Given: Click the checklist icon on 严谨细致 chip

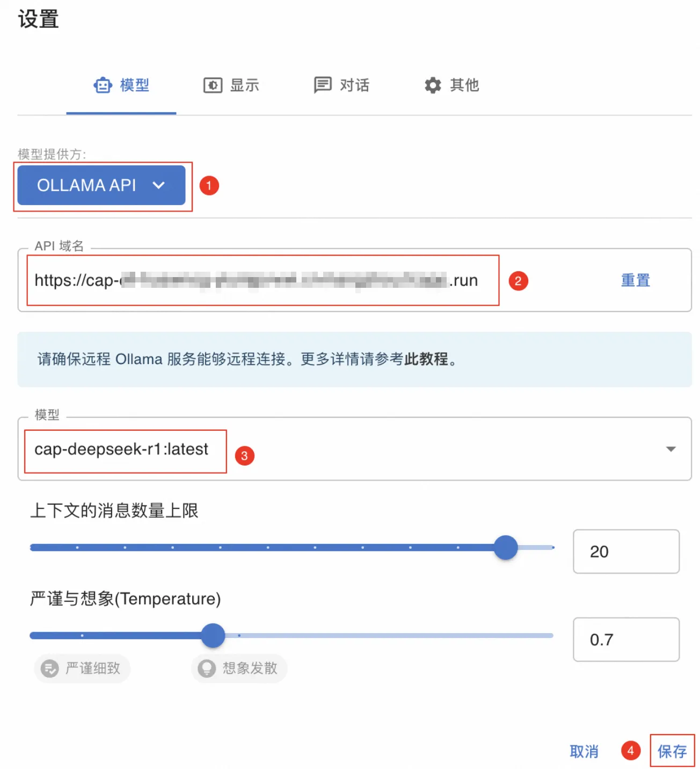Looking at the screenshot, I should point(50,669).
